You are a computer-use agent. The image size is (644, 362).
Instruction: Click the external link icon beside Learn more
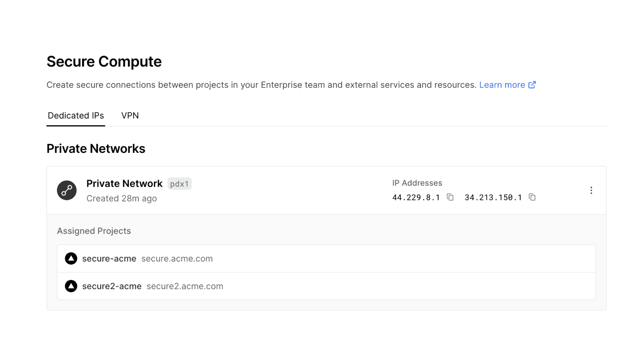coord(532,85)
